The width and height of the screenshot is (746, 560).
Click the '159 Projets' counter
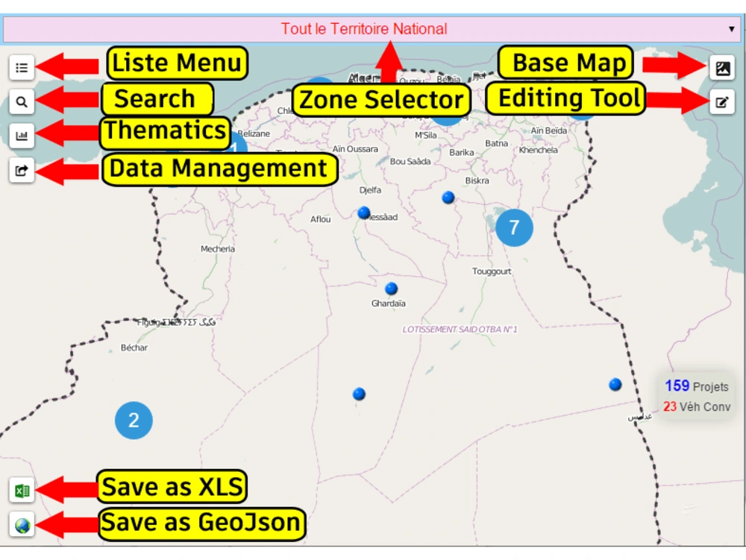coord(697,386)
